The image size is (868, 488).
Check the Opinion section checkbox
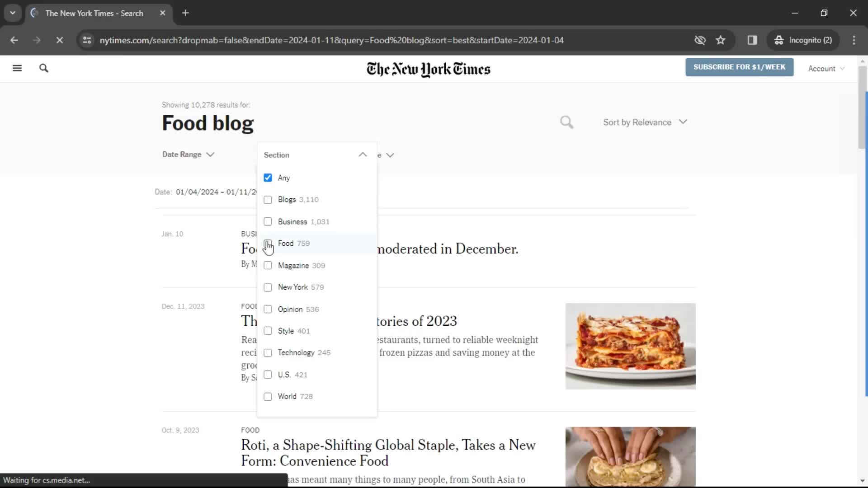pyautogui.click(x=268, y=309)
